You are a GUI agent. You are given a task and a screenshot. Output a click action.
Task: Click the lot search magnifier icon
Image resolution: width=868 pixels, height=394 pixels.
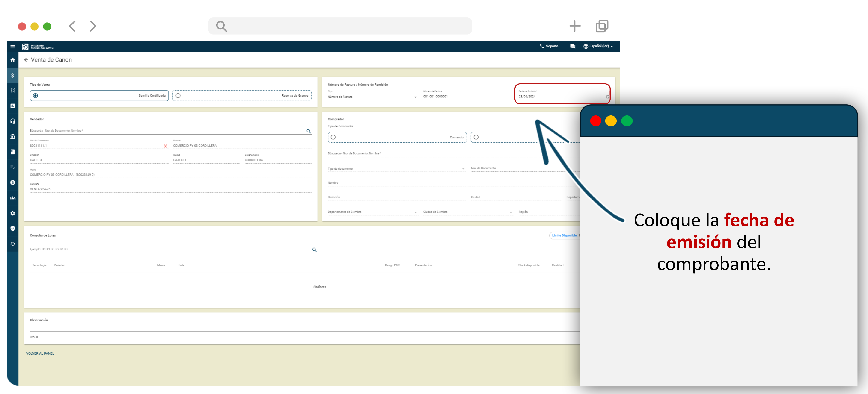tap(314, 250)
